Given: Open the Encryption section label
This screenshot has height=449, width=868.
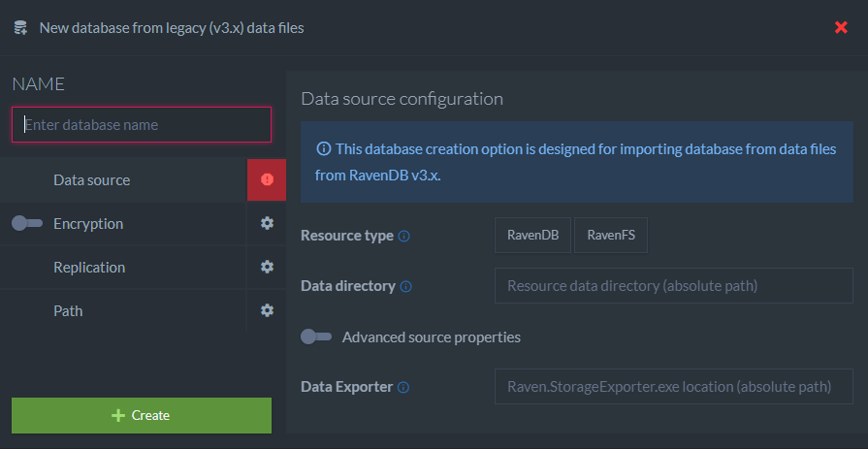Looking at the screenshot, I should coord(88,224).
